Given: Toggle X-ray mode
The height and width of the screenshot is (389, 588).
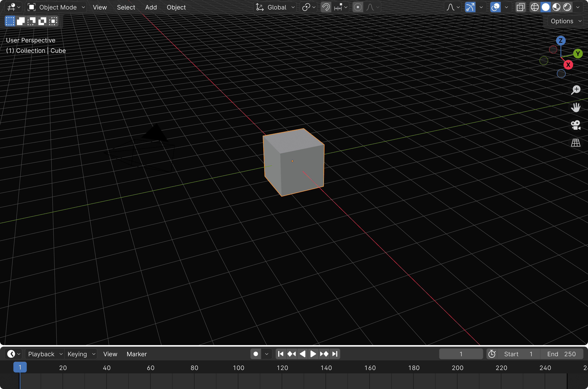Looking at the screenshot, I should [521, 7].
